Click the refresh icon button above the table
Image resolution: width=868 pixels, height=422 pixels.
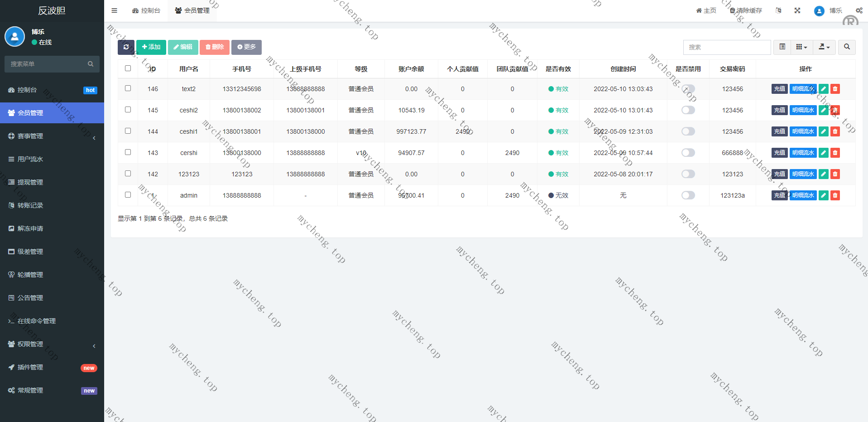(x=126, y=47)
